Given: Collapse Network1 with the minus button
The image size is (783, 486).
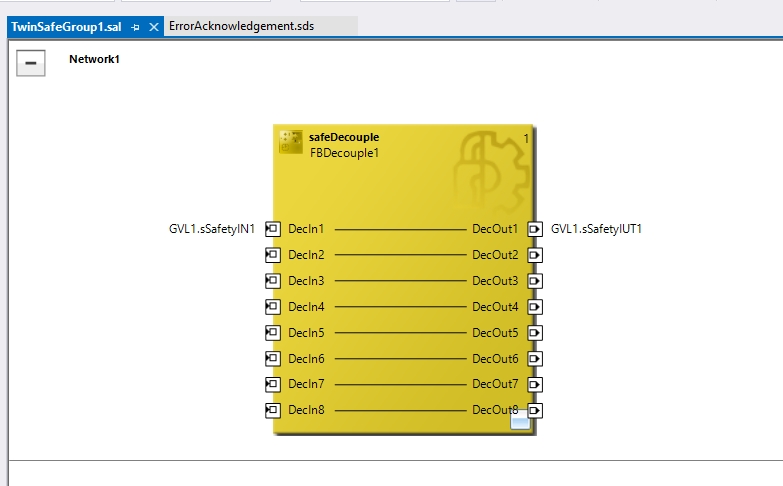Looking at the screenshot, I should point(30,63).
